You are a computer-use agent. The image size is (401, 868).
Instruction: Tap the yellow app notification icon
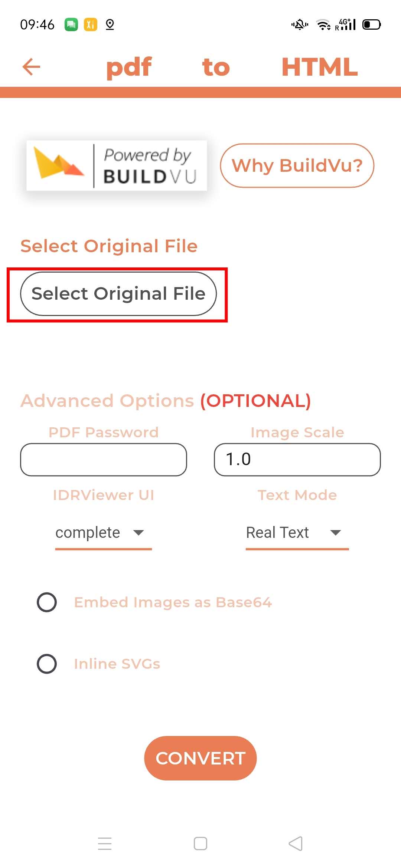(90, 25)
